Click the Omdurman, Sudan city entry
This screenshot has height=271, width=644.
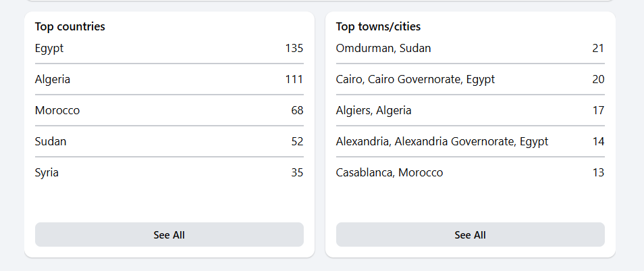[x=383, y=48]
